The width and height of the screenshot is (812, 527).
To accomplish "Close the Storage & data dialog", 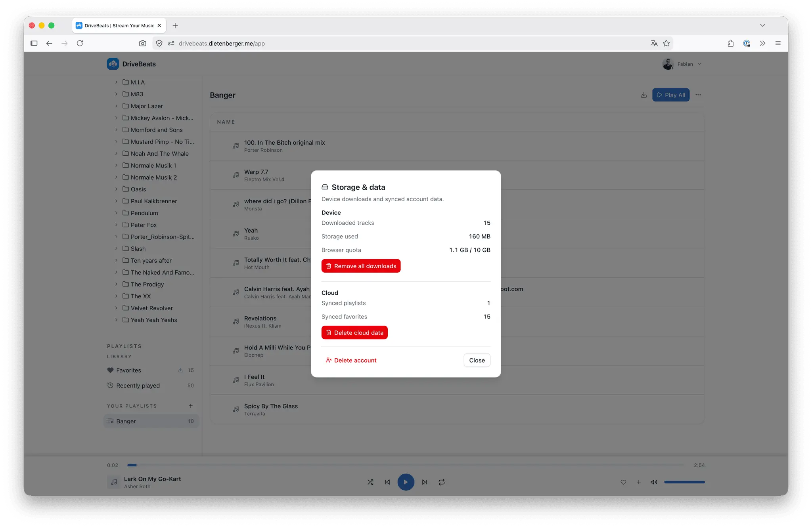I will coord(477,360).
